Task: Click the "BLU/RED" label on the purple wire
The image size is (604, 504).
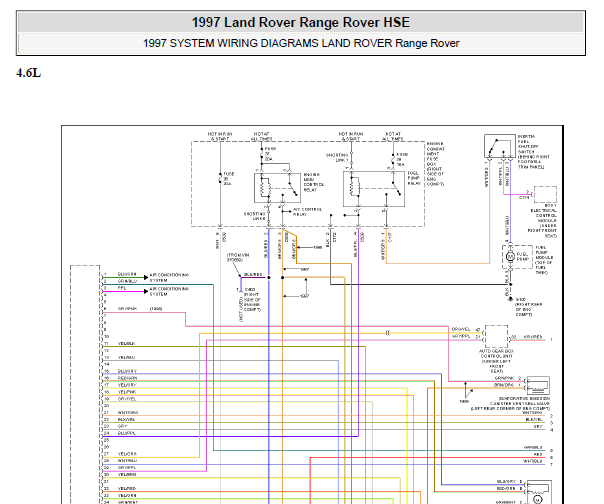Action: (253, 274)
